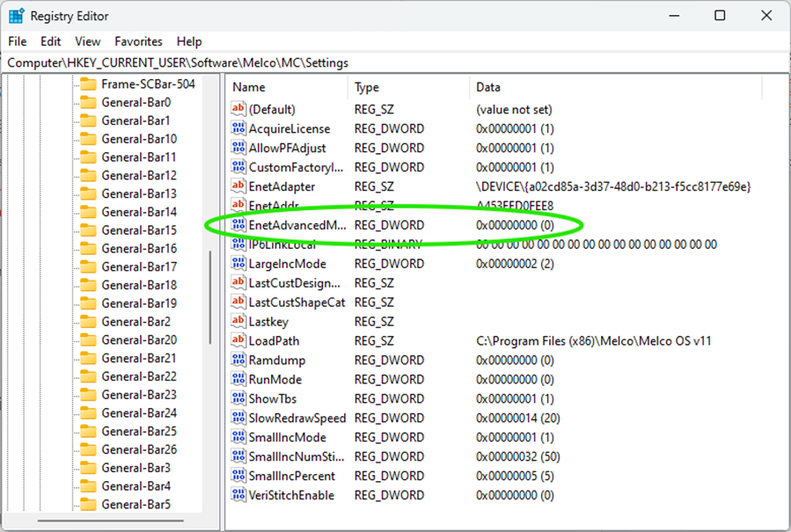791x532 pixels.
Task: Click the string icon beside EnetAdapter
Action: (238, 186)
